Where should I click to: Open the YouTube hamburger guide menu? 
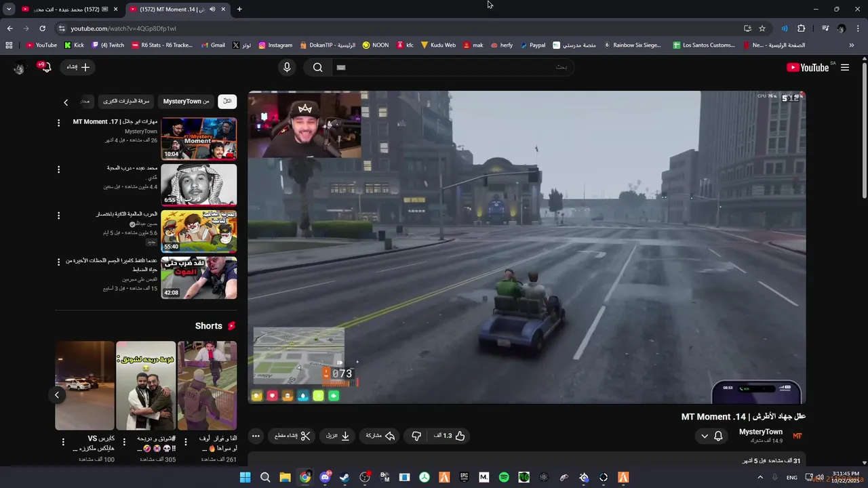tap(845, 67)
